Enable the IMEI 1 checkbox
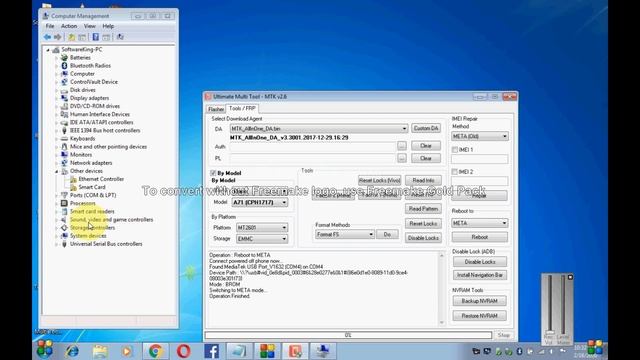The height and width of the screenshot is (360, 640). tap(455, 150)
